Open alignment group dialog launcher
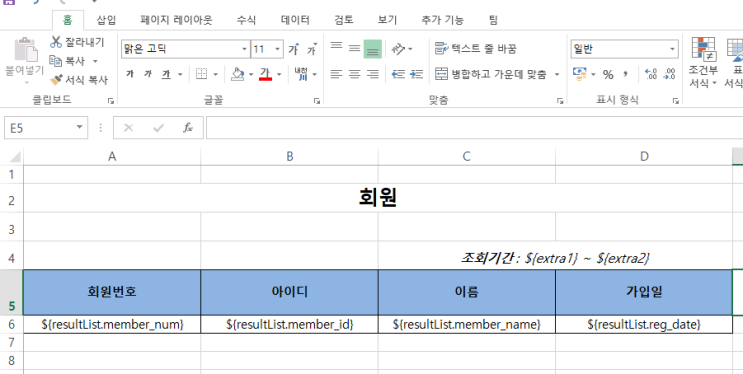Viewport: 743px width, 374px height. (560, 100)
